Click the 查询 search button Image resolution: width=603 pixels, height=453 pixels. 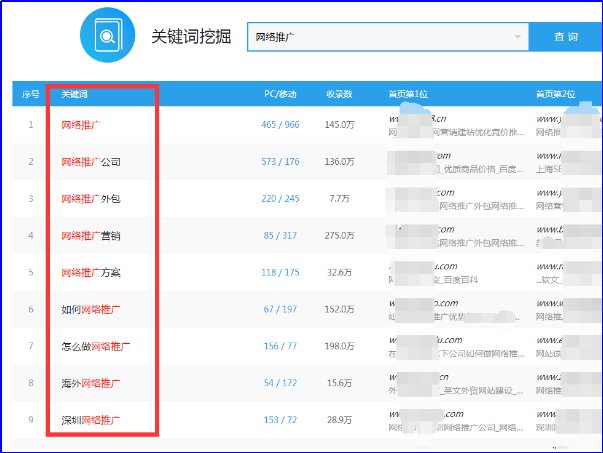(566, 37)
